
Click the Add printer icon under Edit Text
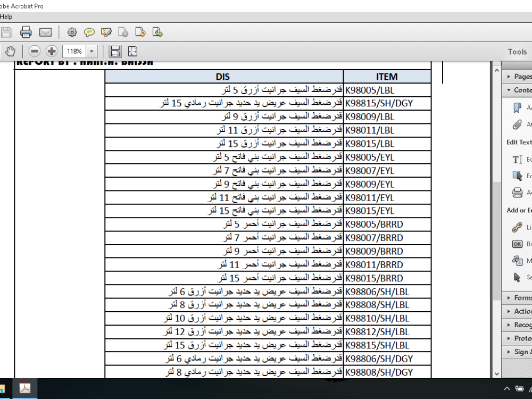(x=517, y=193)
